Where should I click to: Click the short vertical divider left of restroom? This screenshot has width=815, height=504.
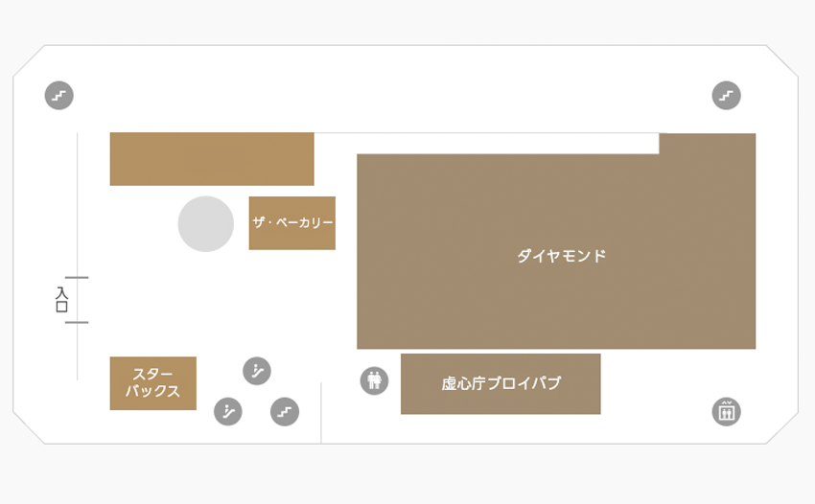[x=321, y=412]
